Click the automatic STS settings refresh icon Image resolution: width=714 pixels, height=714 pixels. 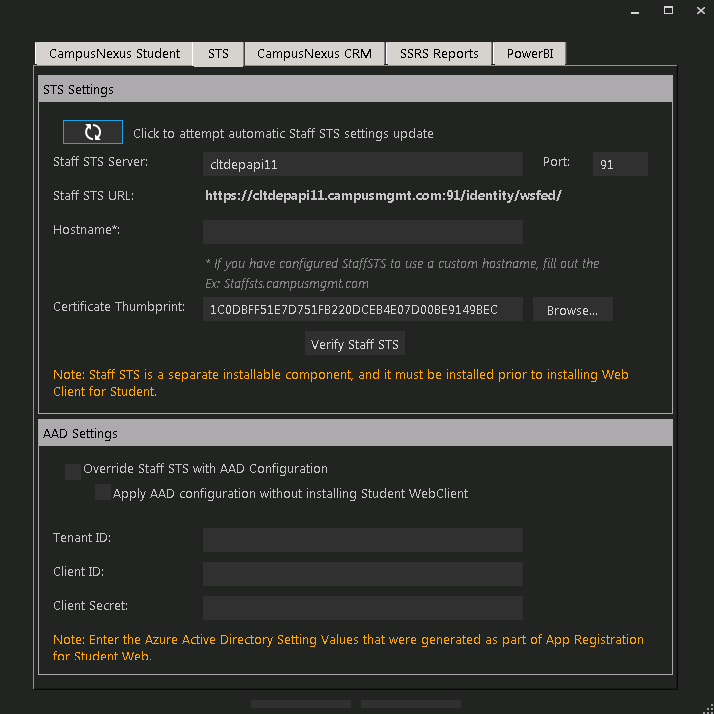(92, 132)
